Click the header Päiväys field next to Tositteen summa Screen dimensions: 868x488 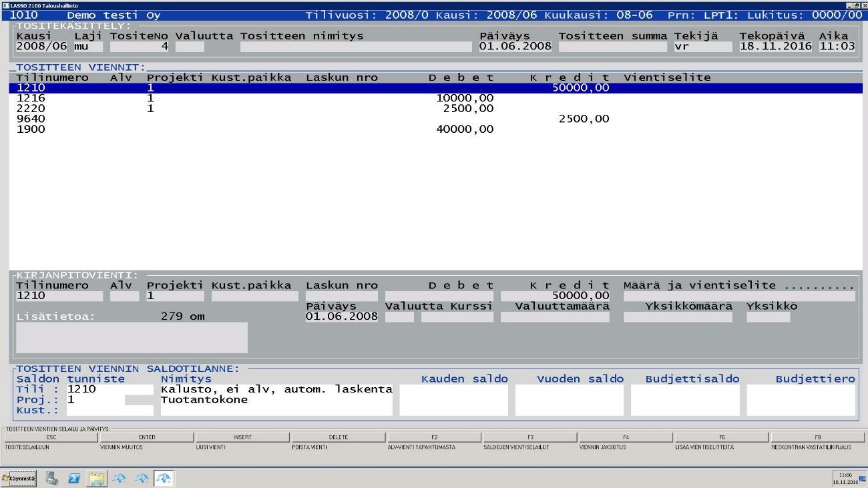point(515,47)
